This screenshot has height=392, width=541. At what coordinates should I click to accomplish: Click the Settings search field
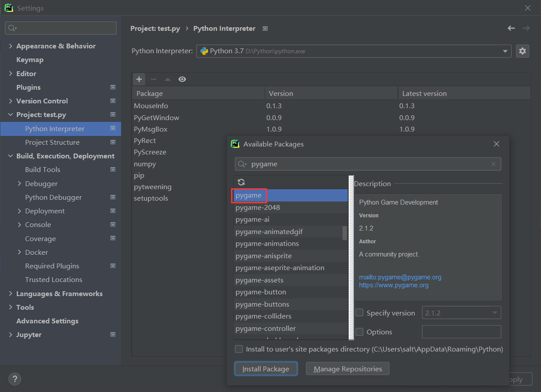click(x=61, y=28)
